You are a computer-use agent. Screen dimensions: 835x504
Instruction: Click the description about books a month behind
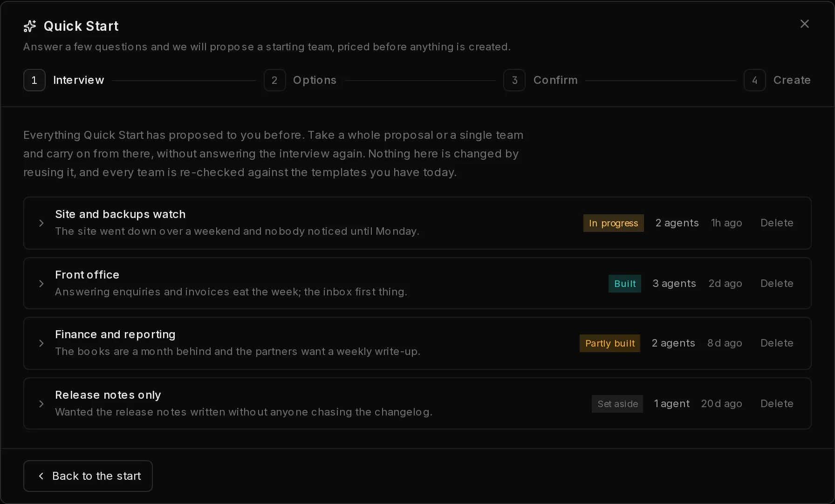pos(238,352)
